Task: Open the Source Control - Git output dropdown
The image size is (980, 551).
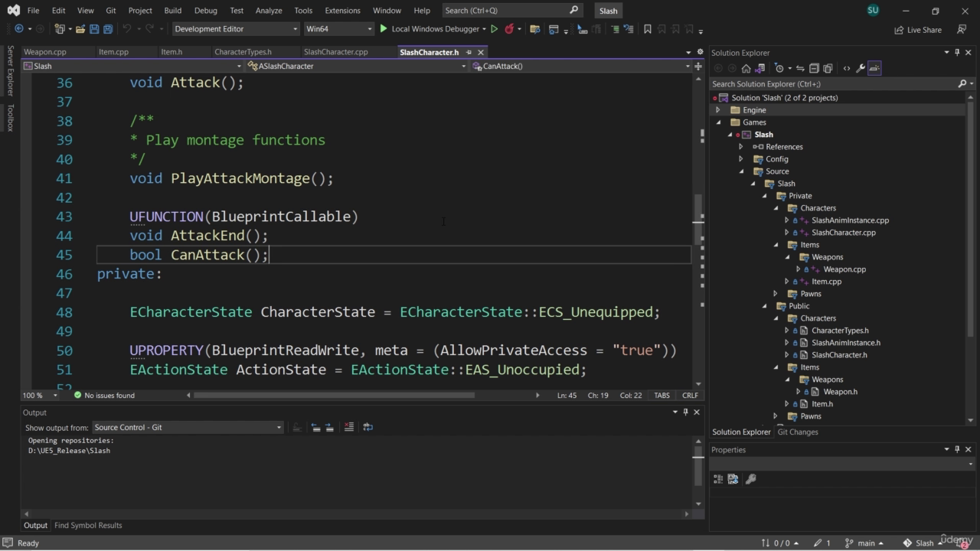Action: [188, 427]
